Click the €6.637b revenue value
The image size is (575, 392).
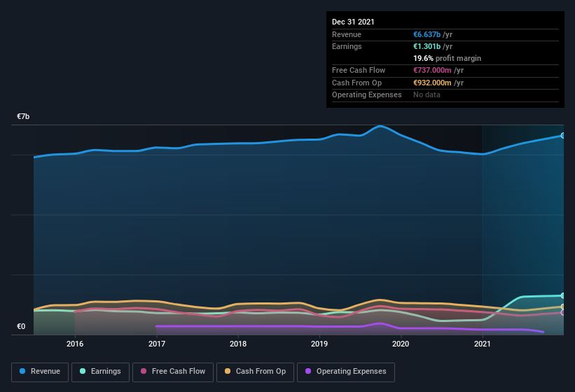[x=427, y=34]
